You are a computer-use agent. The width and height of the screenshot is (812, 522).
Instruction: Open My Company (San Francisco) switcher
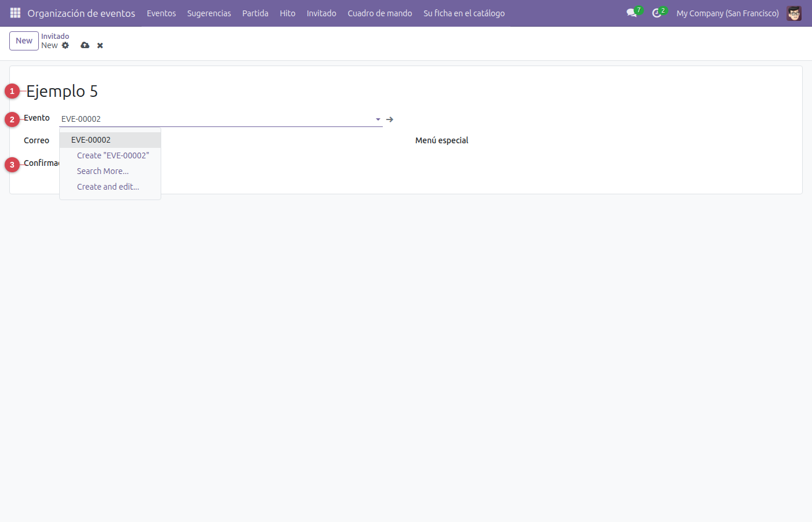coord(727,13)
